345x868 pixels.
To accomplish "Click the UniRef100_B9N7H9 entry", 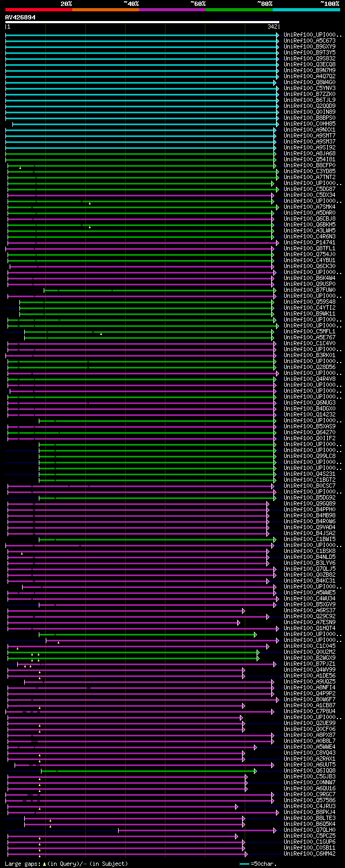I will click(x=309, y=70).
